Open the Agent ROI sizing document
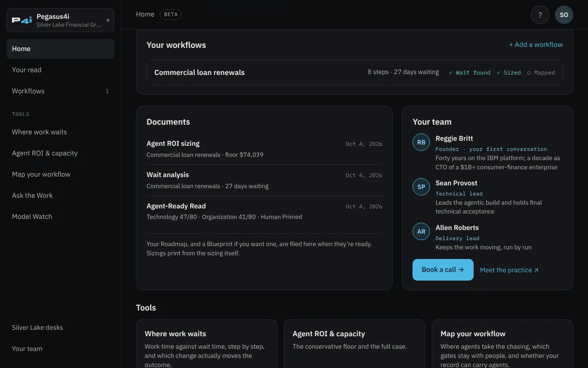Screen dimensions: 588x368 click(264, 149)
